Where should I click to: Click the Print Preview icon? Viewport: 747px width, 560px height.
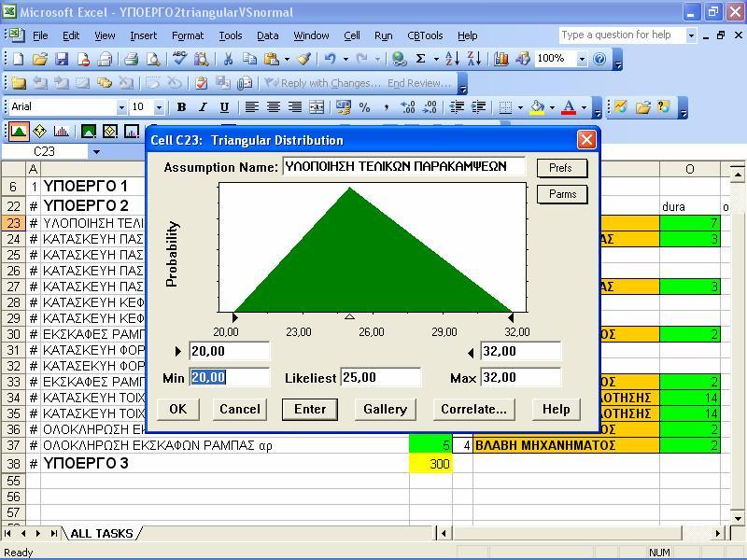click(153, 59)
